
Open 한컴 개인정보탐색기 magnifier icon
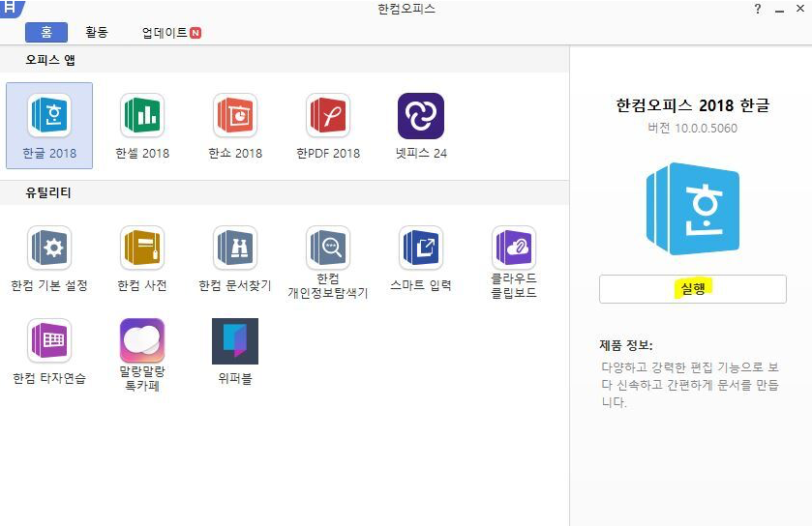[328, 248]
